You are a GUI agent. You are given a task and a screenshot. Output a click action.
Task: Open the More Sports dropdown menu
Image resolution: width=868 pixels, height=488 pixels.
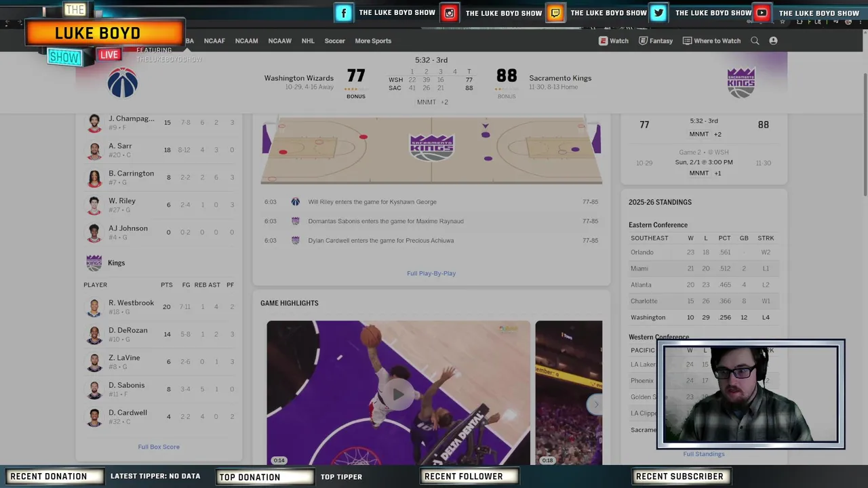point(373,41)
